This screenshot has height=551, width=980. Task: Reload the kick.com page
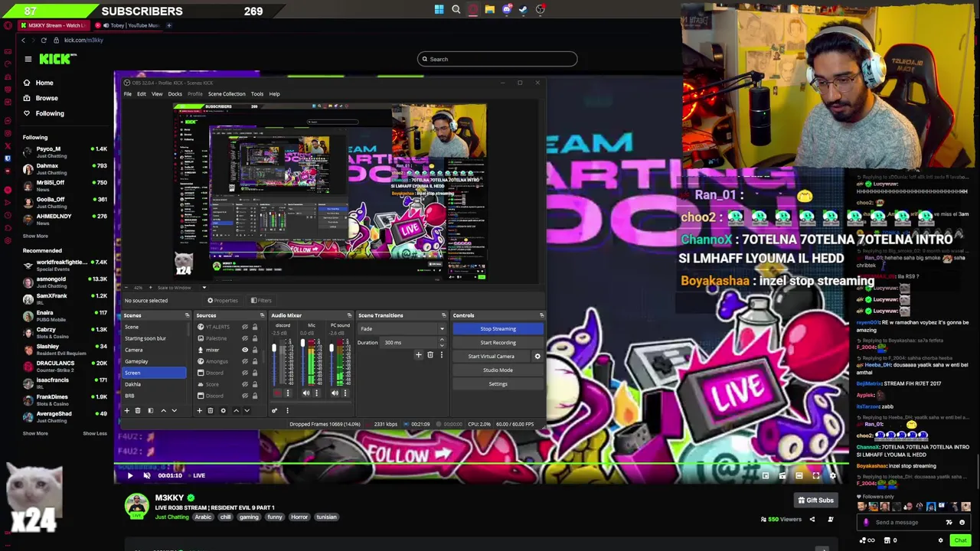[44, 40]
